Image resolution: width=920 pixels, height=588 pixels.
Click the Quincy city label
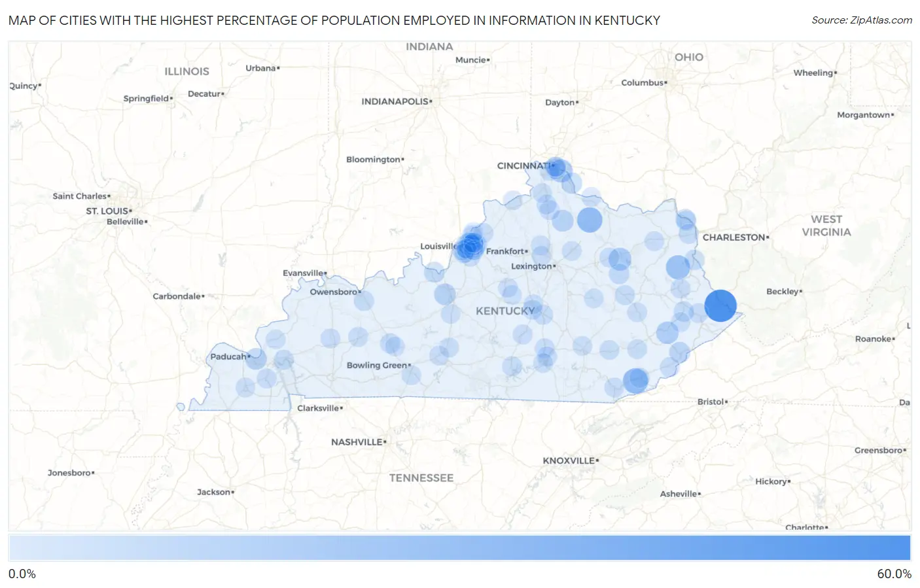[24, 86]
